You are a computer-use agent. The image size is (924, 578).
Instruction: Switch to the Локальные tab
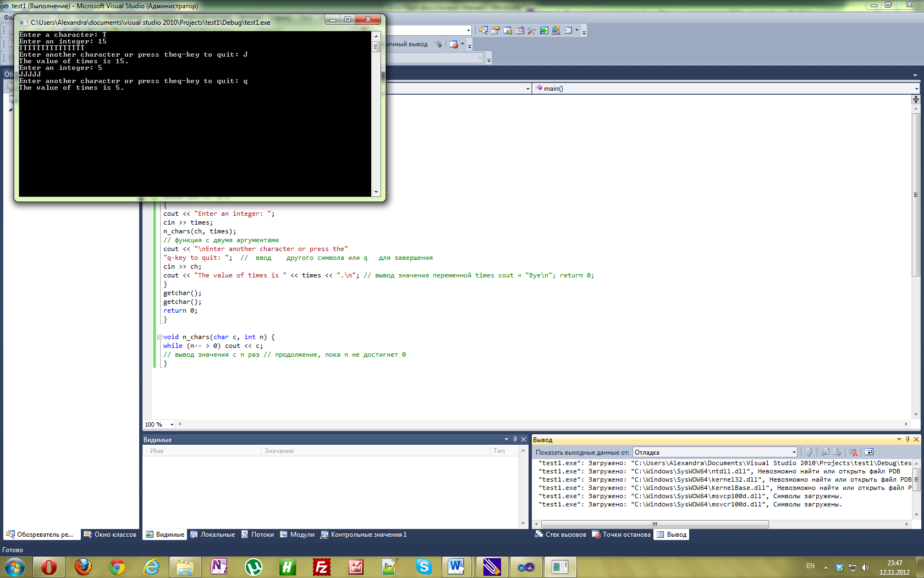[x=212, y=535]
